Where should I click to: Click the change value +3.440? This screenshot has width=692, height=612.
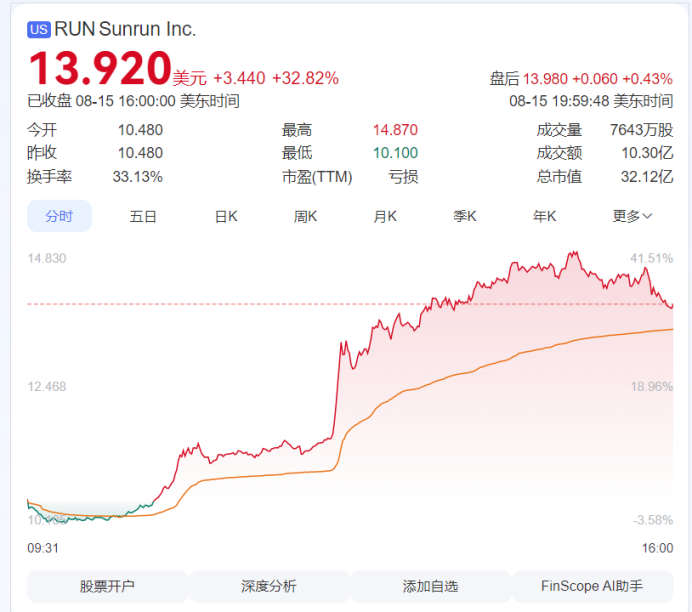[239, 79]
